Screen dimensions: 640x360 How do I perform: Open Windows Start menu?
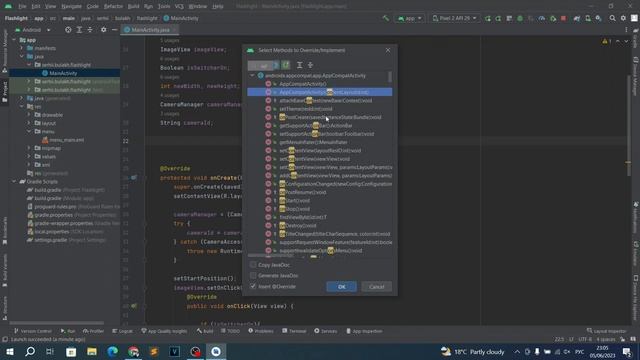(9, 351)
